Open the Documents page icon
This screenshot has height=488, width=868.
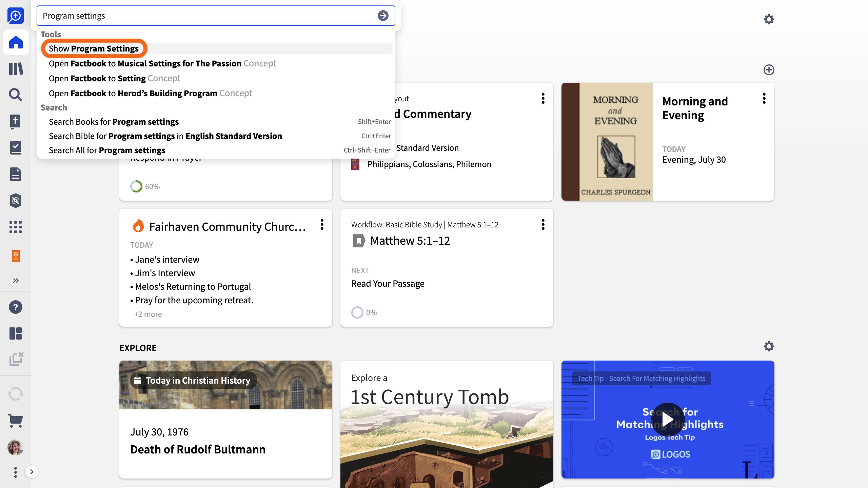tap(16, 174)
